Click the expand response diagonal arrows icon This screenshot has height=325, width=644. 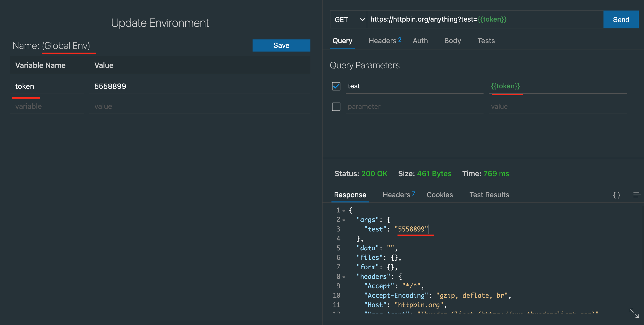[634, 313]
